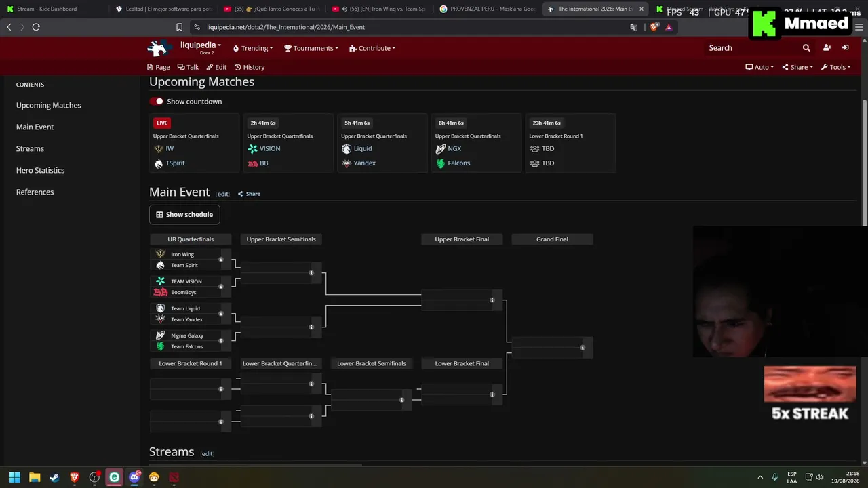The image size is (868, 488).
Task: Open the Talk tab of the wiki
Action: pos(188,67)
